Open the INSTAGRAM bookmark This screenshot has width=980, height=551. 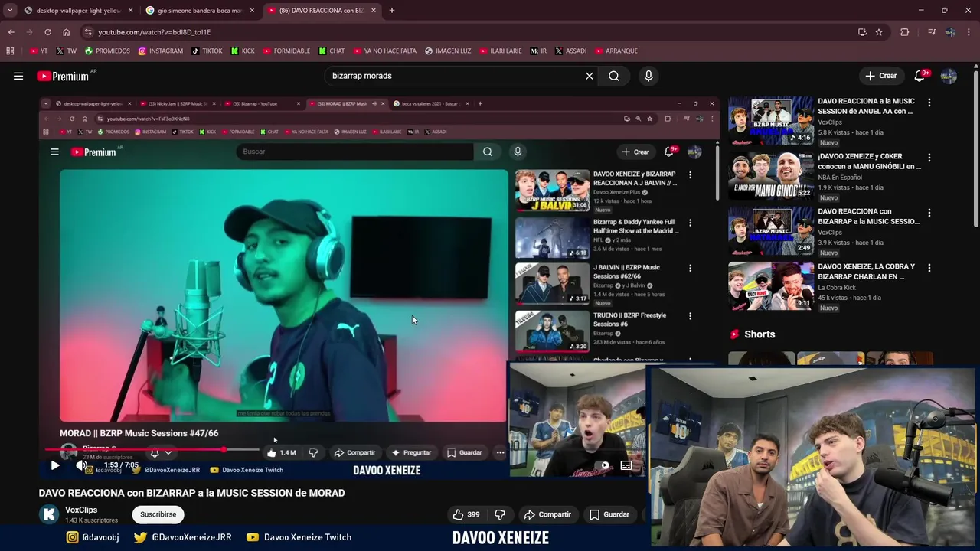[x=161, y=51]
